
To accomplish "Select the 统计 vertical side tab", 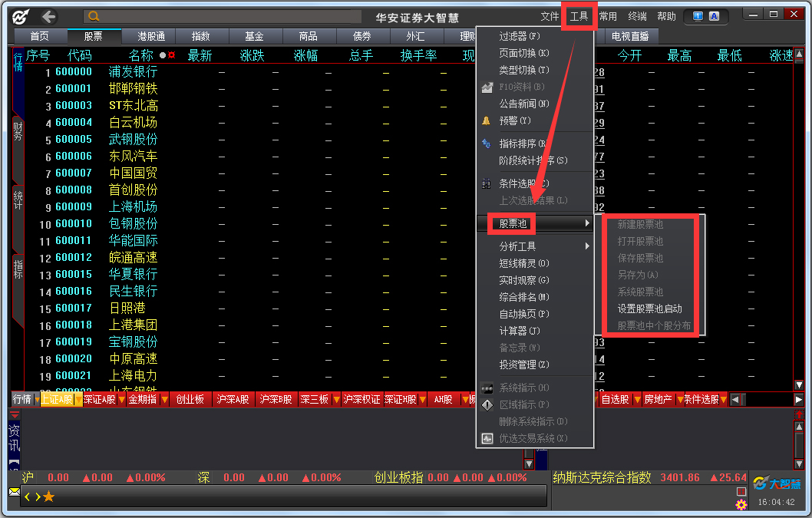I will point(18,200).
